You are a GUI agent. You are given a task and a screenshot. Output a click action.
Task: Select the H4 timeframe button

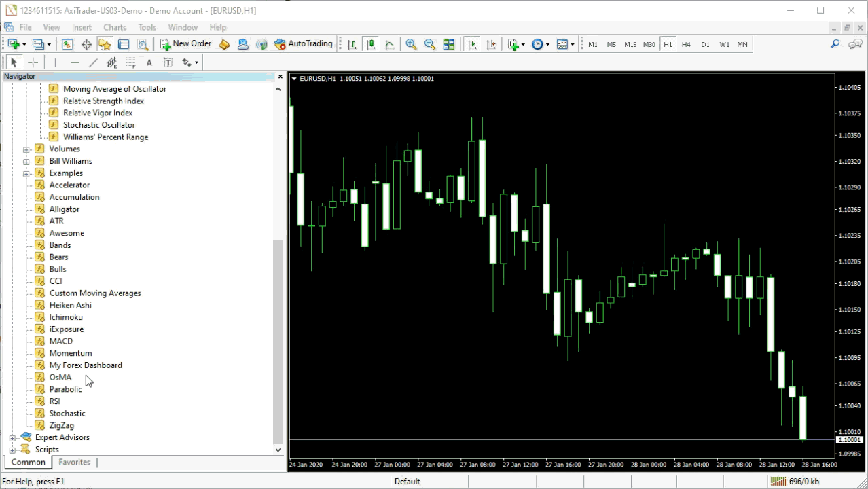(x=686, y=44)
